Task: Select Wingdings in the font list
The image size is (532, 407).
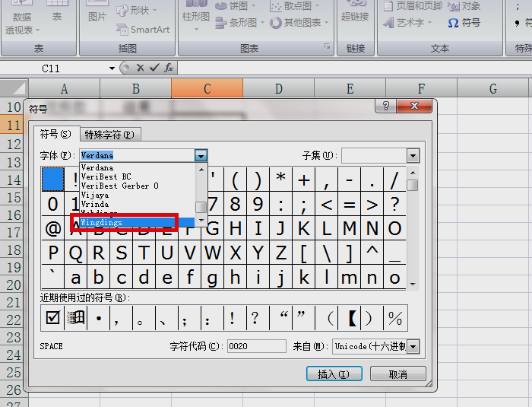Action: [x=138, y=223]
